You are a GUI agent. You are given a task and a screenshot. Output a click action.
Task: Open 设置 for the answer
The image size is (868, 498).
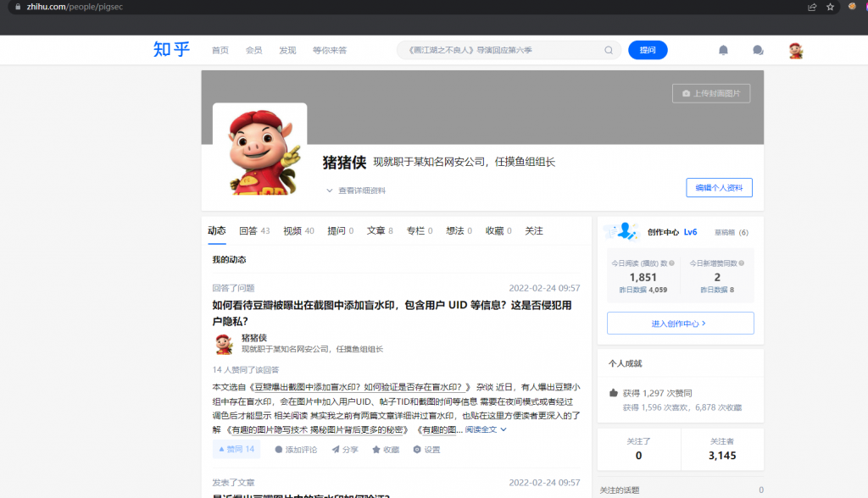click(426, 450)
